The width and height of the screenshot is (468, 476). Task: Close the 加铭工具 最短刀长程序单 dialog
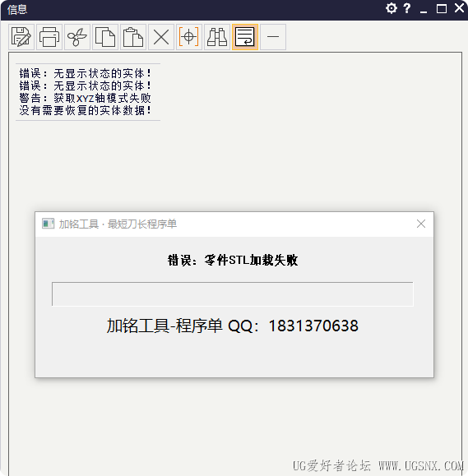421,224
